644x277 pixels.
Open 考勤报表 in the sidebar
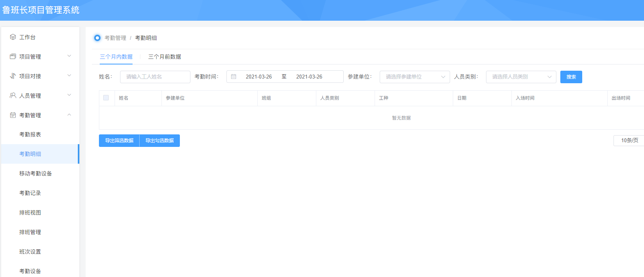(30, 135)
